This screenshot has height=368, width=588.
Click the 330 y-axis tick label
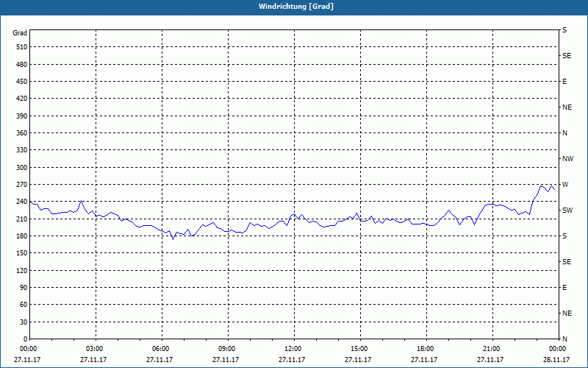pyautogui.click(x=22, y=150)
